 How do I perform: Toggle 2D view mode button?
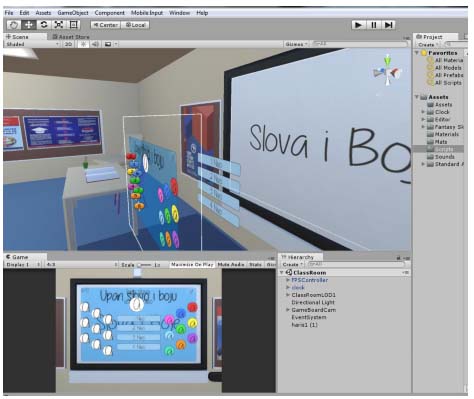(x=68, y=44)
